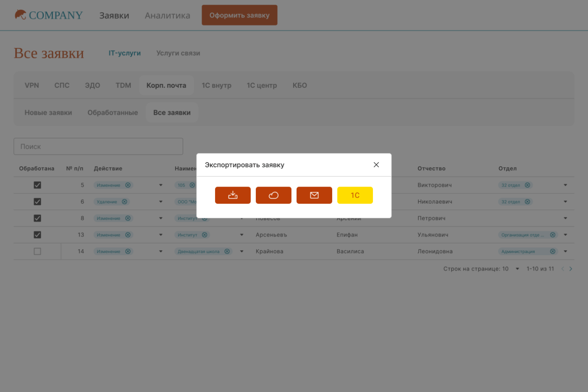Viewport: 588px width, 392px height.
Task: Remove 32 отдел chip in row 5
Action: [x=527, y=185]
